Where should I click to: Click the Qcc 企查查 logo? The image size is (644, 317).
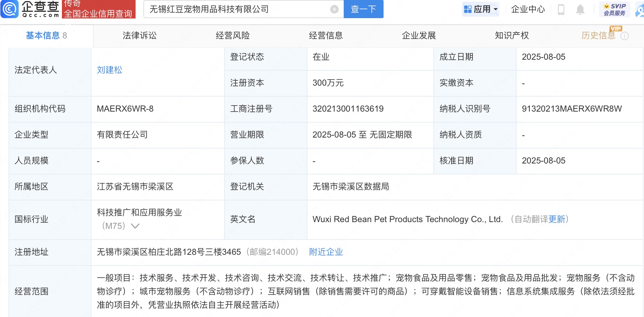(30, 9)
